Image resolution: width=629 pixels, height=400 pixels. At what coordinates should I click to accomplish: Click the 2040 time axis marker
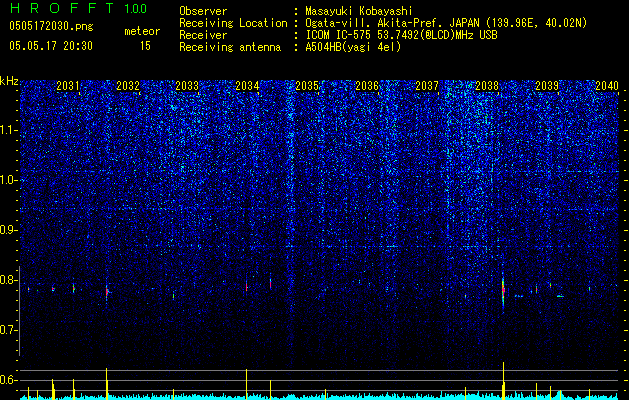pyautogui.click(x=607, y=85)
